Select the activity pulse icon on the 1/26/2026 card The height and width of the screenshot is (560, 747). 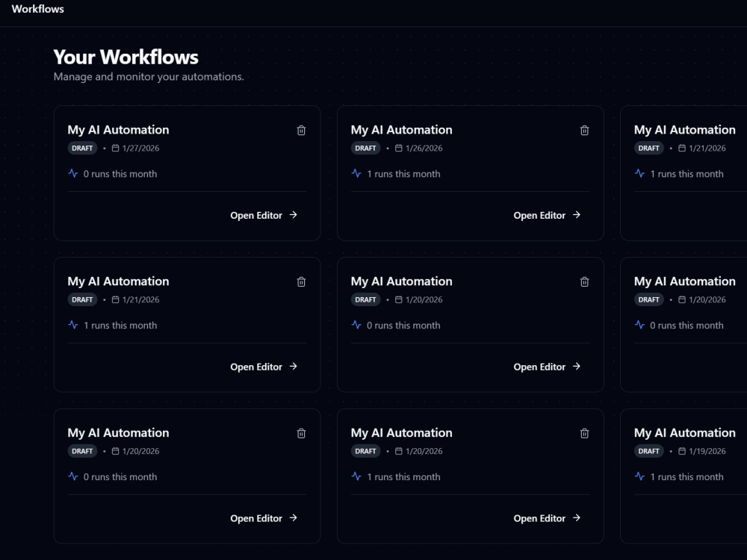coord(356,173)
